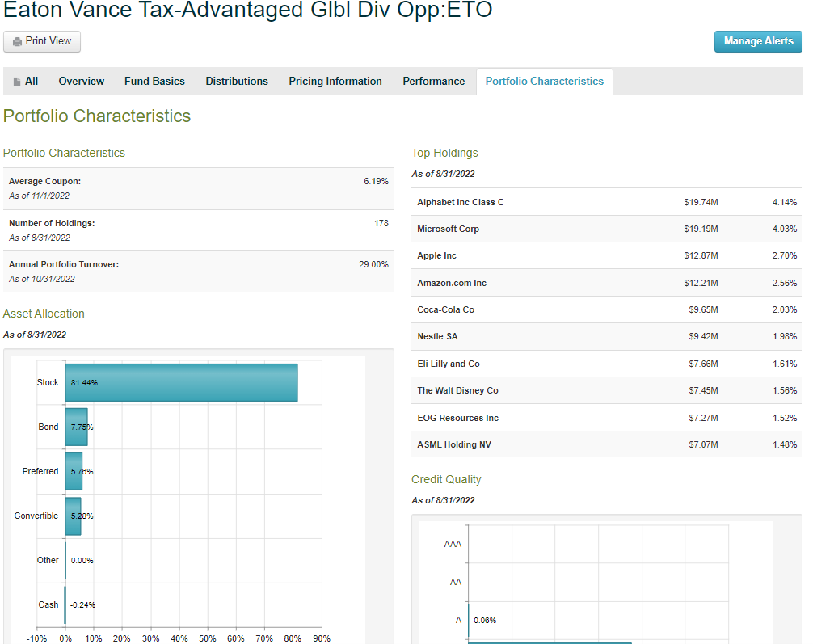
Task: Select the Pricing Information tab
Action: click(335, 82)
